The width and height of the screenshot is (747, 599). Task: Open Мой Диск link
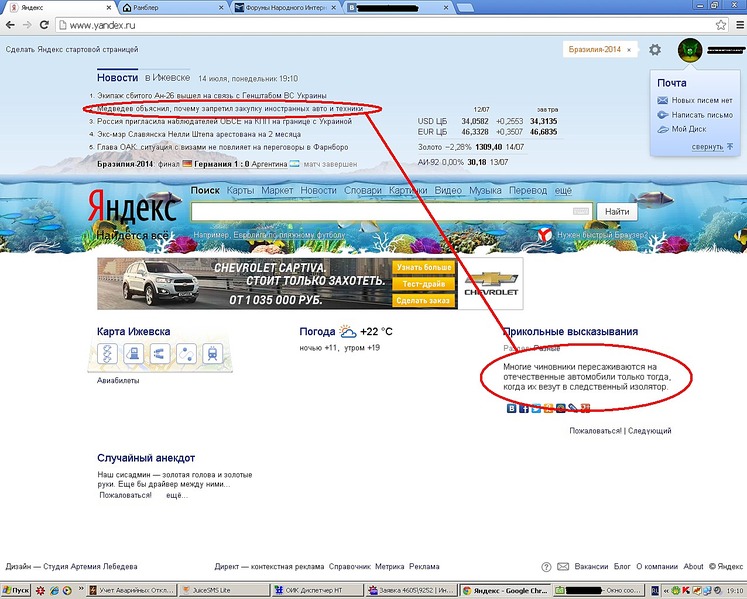pos(688,129)
